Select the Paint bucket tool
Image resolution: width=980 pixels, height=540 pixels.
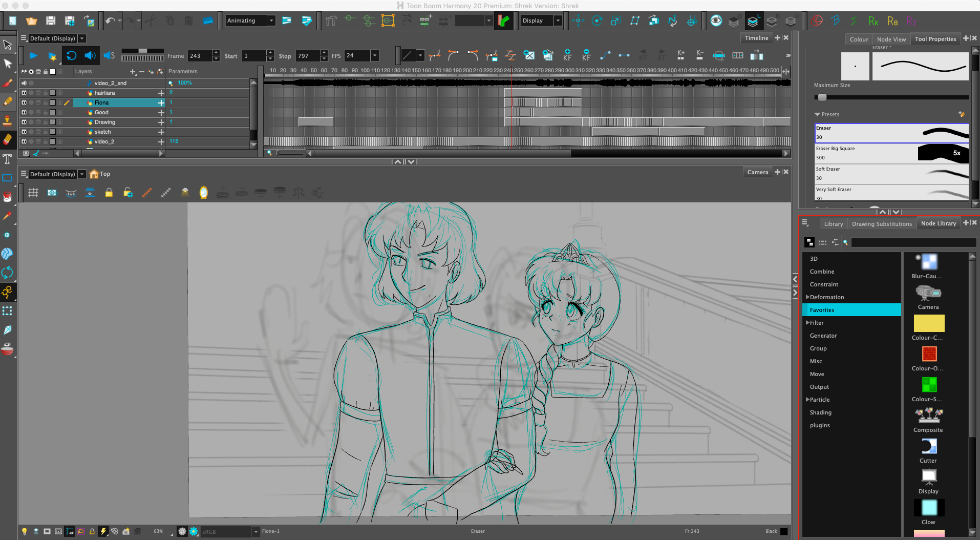click(7, 197)
